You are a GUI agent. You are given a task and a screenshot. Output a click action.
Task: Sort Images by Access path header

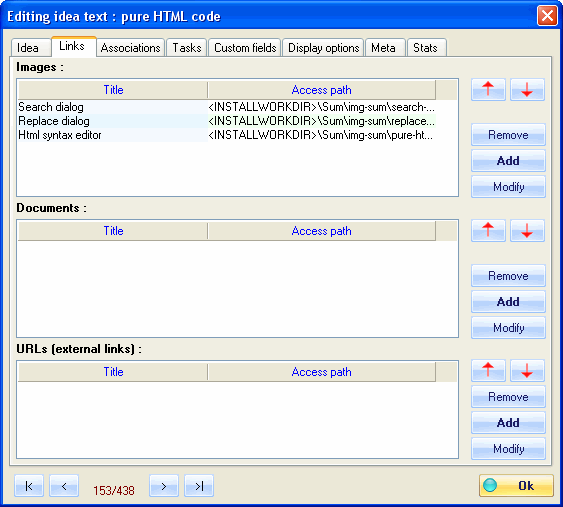322,90
